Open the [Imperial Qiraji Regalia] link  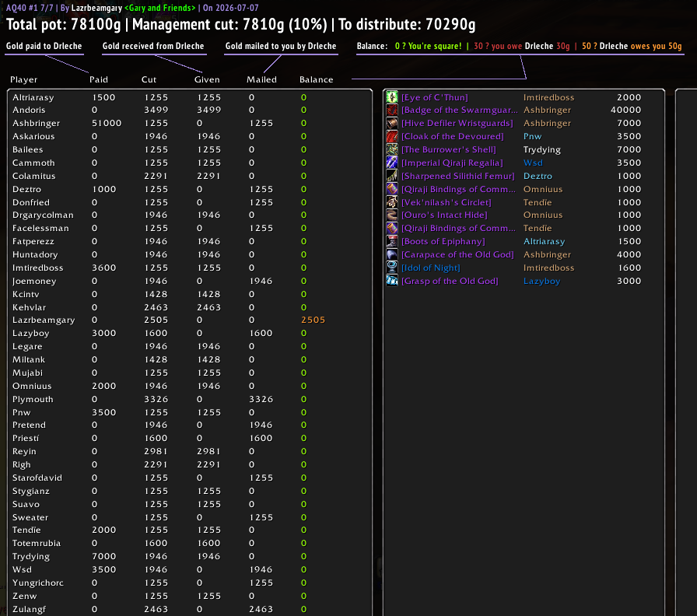452,163
